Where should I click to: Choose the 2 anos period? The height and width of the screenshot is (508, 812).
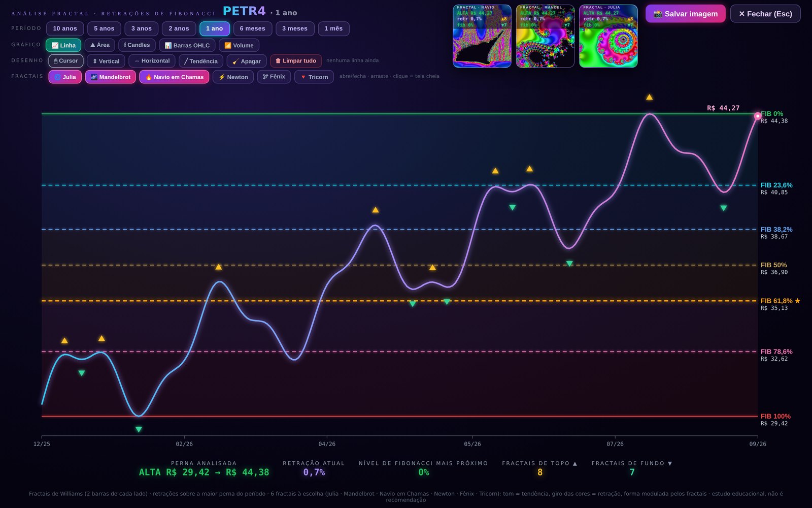tap(179, 29)
